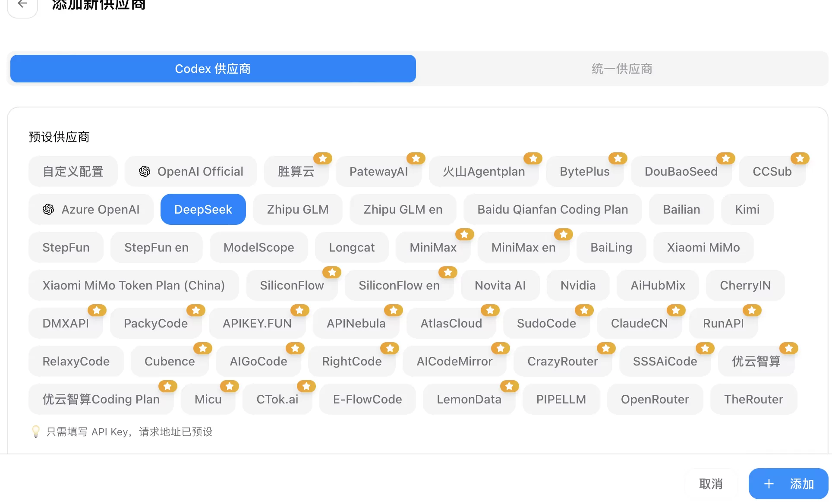Pick AIGoCode provider
Image resolution: width=832 pixels, height=504 pixels.
[258, 361]
